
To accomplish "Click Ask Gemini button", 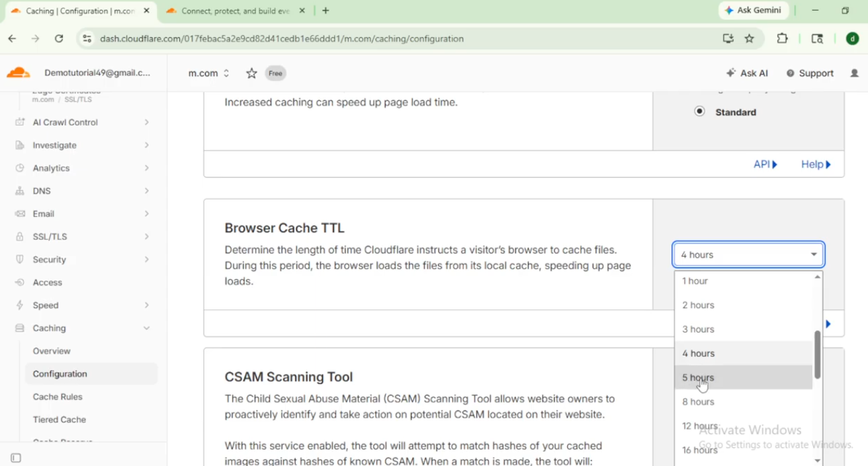I will pyautogui.click(x=753, y=11).
